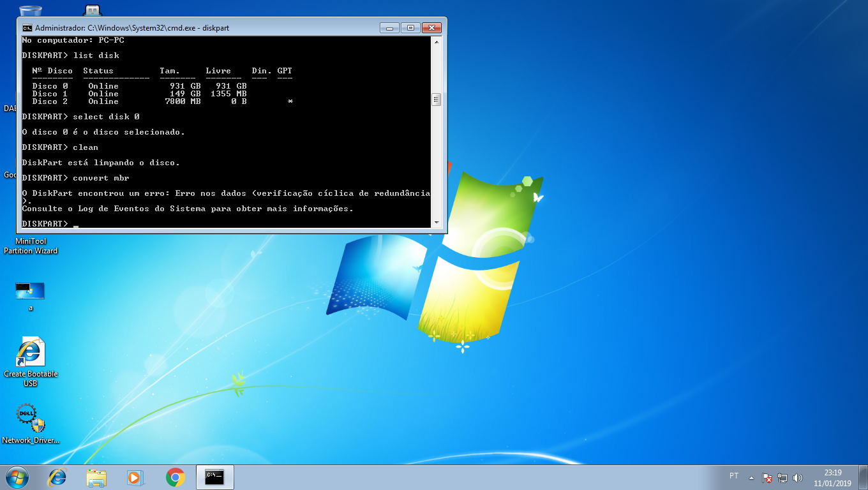Click the GPT asterisk for Disco 2
Viewport: 868px width, 490px height.
[x=290, y=101]
